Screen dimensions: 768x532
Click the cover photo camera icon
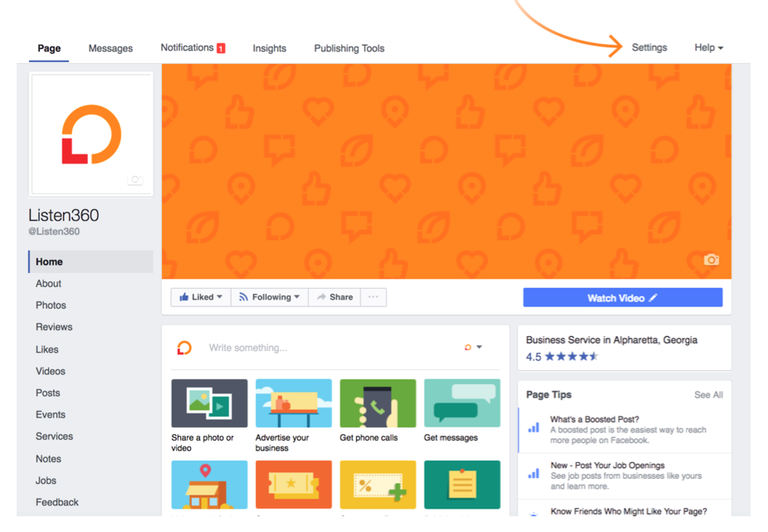click(x=711, y=260)
